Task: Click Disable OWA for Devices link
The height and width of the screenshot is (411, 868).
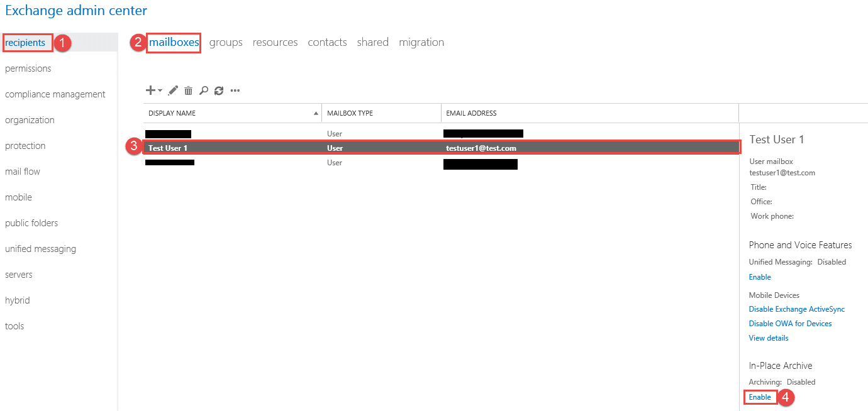Action: pos(790,324)
